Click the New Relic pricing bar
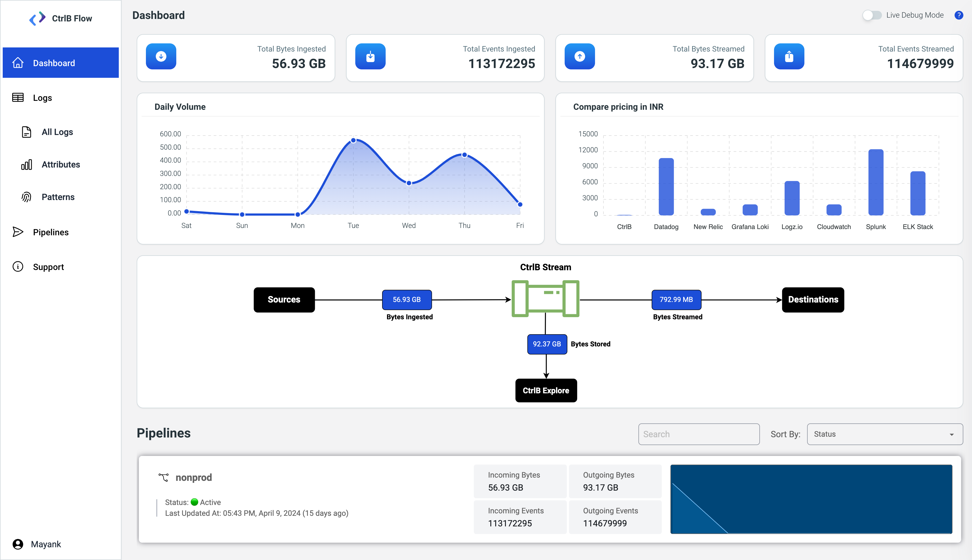Screen dimensions: 972x560 pyautogui.click(x=708, y=212)
